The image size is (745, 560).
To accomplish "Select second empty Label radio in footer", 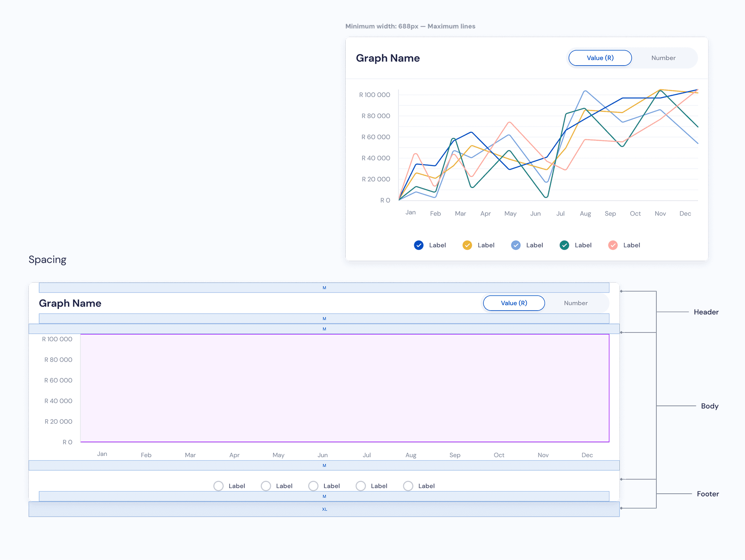I will [266, 486].
